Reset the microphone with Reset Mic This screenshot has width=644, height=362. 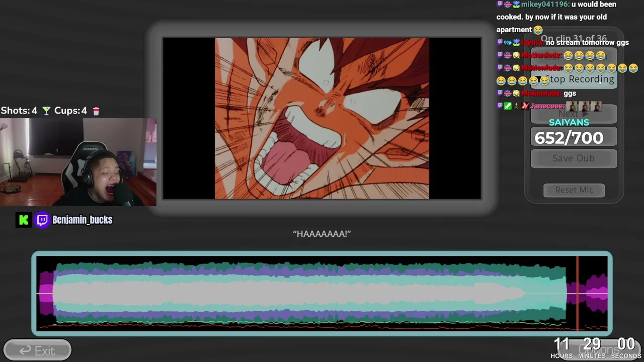pos(574,190)
